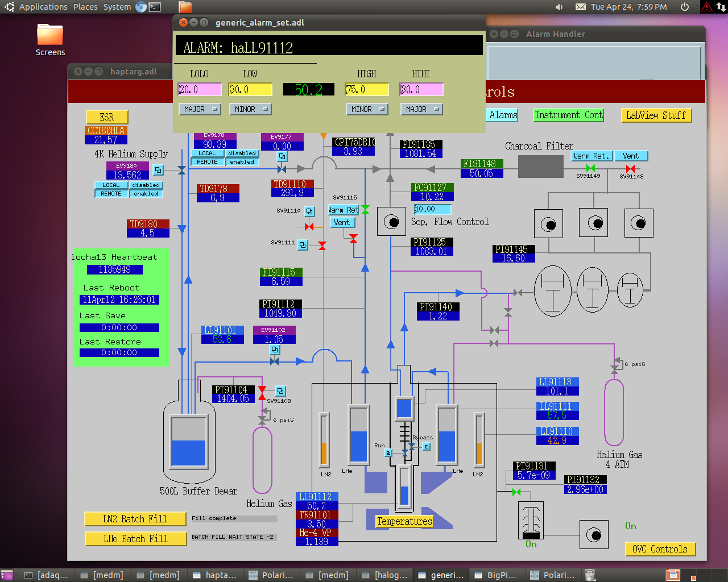Open HIHI severity MAJOR dropdown
The width and height of the screenshot is (728, 582).
[421, 109]
